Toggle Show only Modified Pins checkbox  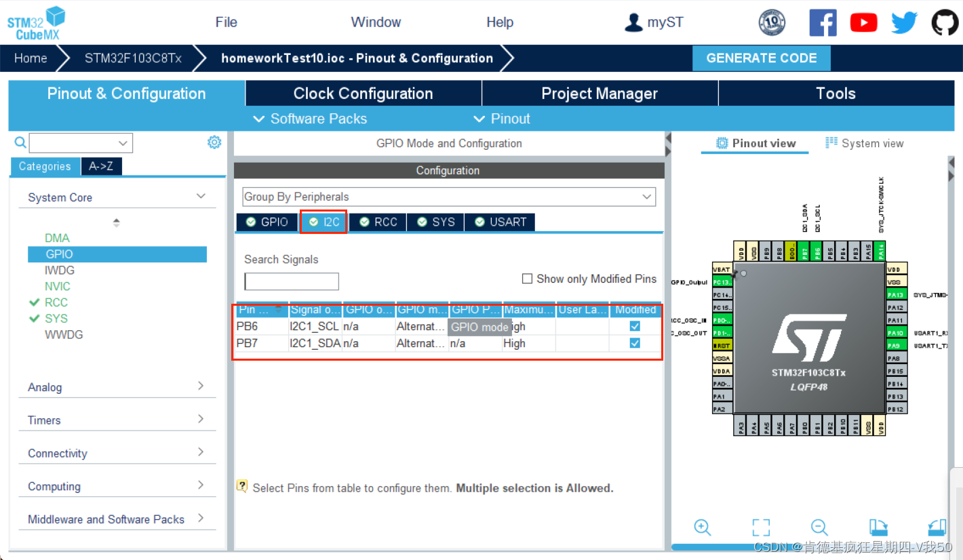[x=527, y=279]
